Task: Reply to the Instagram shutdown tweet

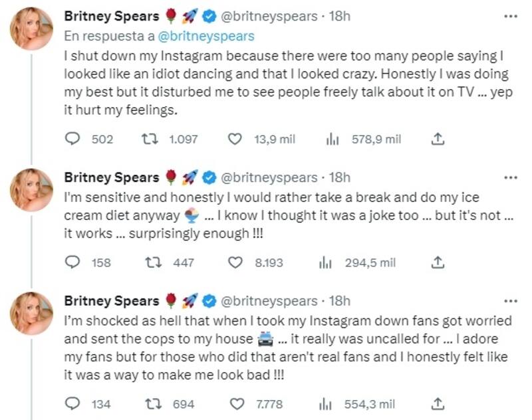Action: click(x=72, y=139)
